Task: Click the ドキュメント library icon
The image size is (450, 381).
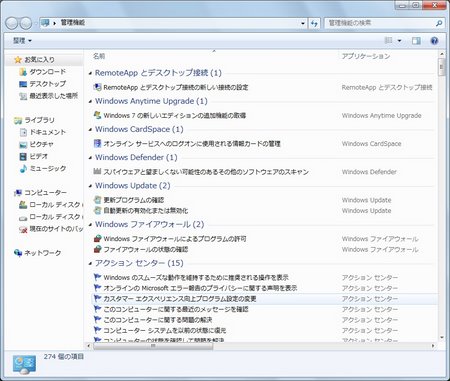Action: pos(23,132)
